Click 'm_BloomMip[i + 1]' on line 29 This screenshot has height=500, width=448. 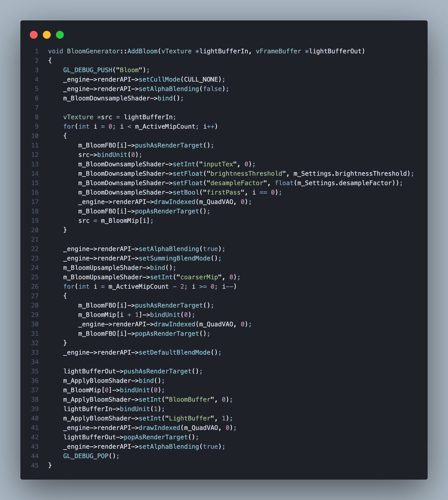pyautogui.click(x=110, y=315)
